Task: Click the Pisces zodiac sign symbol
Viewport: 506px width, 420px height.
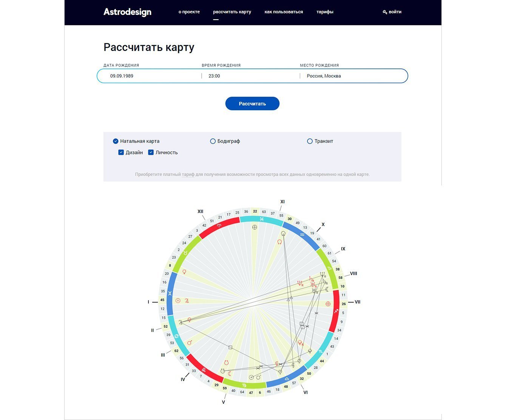Action: tap(262, 219)
